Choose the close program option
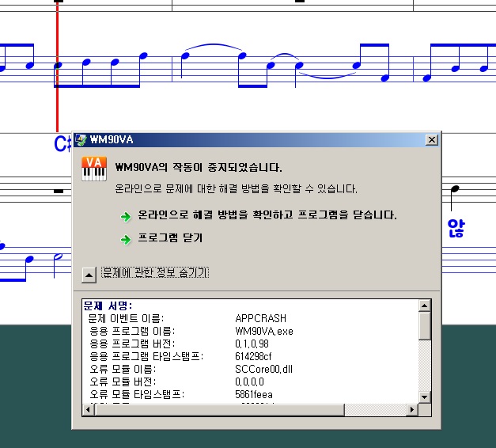Screen dimensions: 496x448 [170, 237]
